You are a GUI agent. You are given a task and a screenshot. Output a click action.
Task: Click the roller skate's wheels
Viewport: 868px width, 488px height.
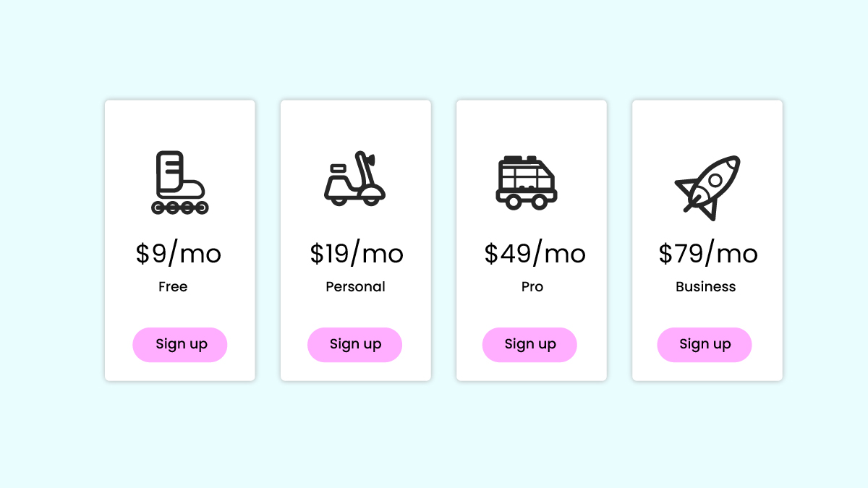[180, 208]
